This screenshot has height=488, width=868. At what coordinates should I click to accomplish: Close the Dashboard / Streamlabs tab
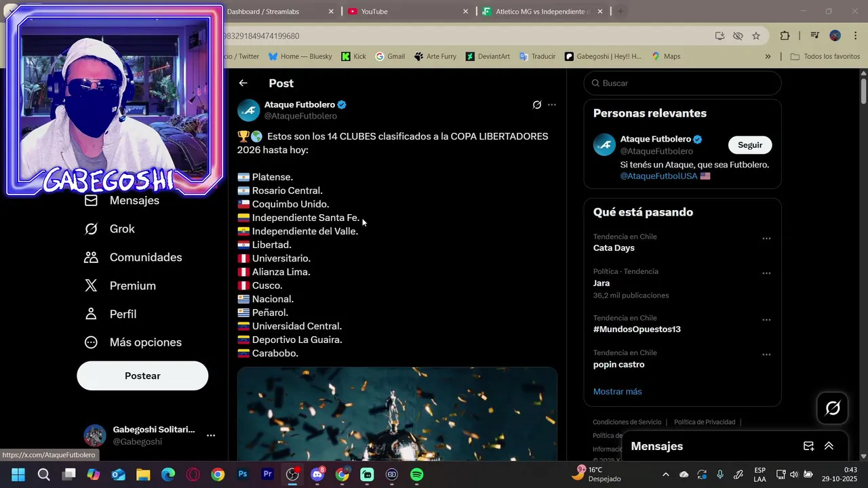[x=331, y=12]
